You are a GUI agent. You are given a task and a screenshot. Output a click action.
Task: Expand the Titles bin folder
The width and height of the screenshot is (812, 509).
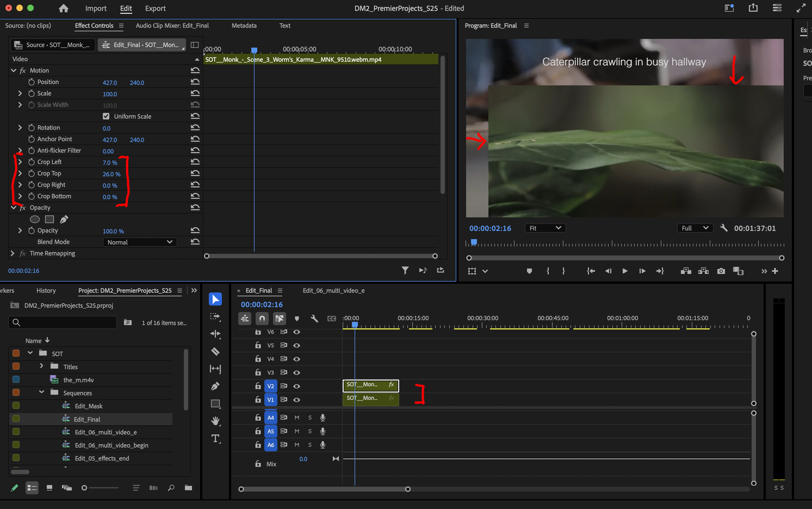(41, 366)
